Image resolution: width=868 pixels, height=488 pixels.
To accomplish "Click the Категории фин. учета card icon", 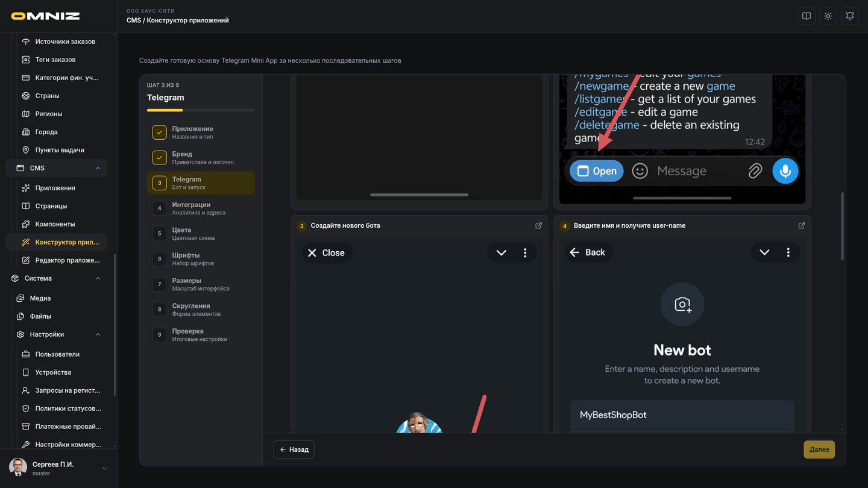I will (x=26, y=78).
